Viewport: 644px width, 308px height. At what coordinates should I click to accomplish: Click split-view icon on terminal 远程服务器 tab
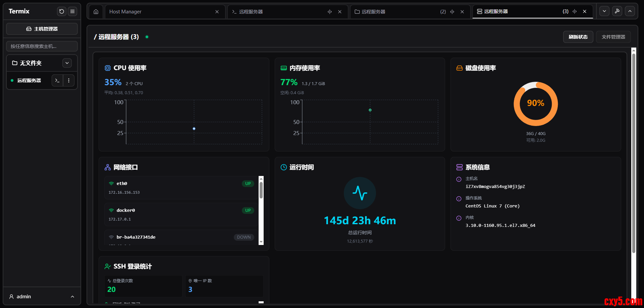pos(330,12)
